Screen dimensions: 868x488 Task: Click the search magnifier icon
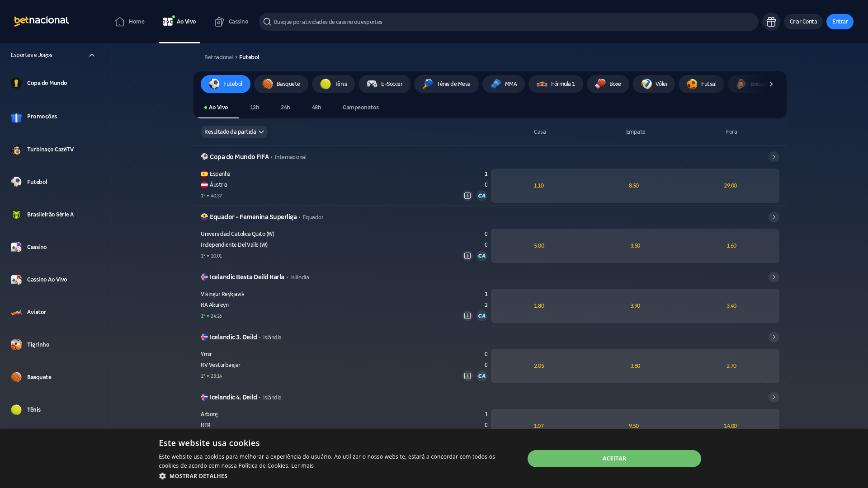pyautogui.click(x=267, y=22)
